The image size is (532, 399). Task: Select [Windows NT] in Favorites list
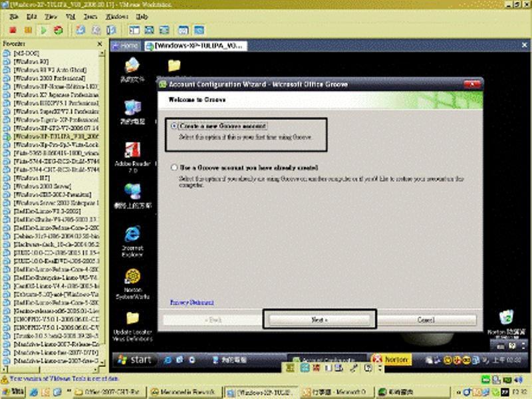[x=31, y=178]
